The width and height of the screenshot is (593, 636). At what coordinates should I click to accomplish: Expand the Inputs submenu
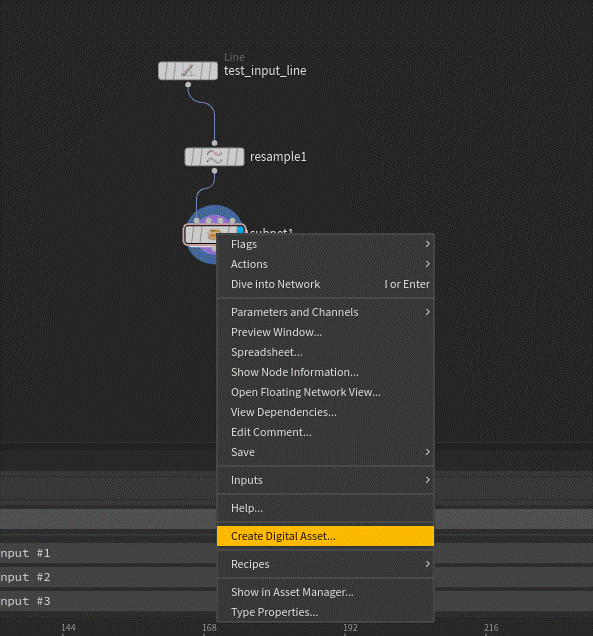point(325,480)
